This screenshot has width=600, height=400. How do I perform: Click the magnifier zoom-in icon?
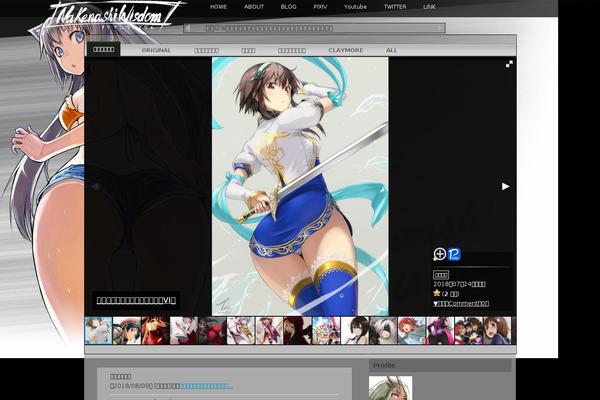coord(440,254)
